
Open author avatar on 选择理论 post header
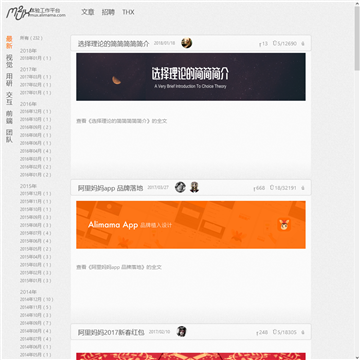(187, 43)
